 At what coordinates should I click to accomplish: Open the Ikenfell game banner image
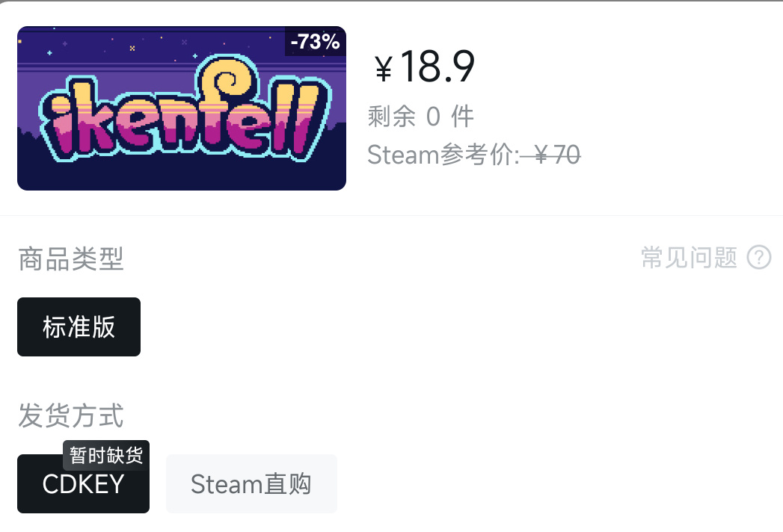click(181, 108)
